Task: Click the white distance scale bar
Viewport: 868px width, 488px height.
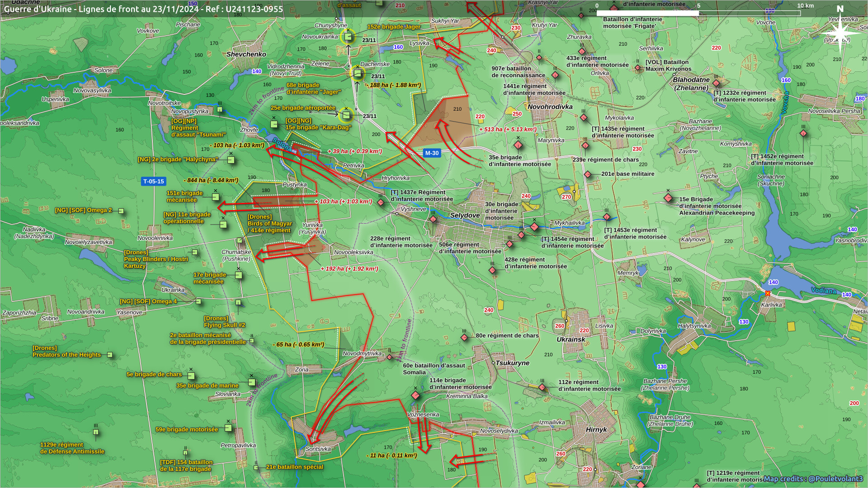Action: pos(647,13)
